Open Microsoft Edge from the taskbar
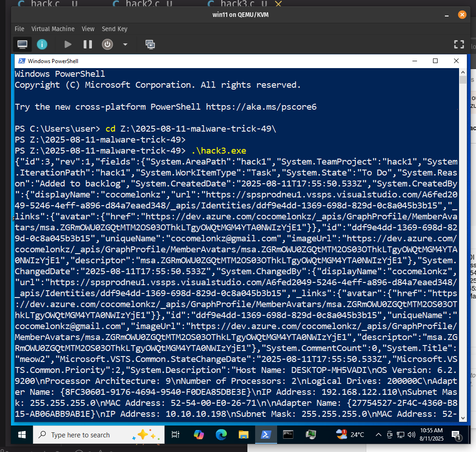476x452 pixels. pyautogui.click(x=221, y=435)
